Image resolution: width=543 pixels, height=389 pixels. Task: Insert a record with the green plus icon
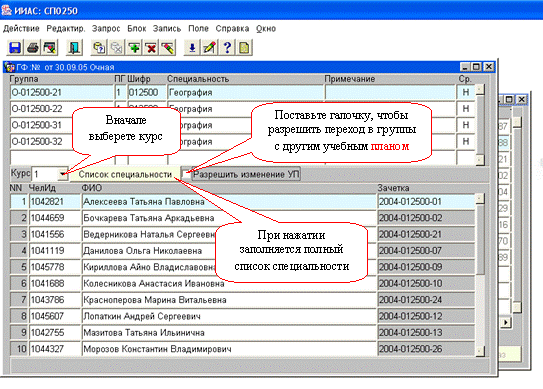(x=134, y=47)
